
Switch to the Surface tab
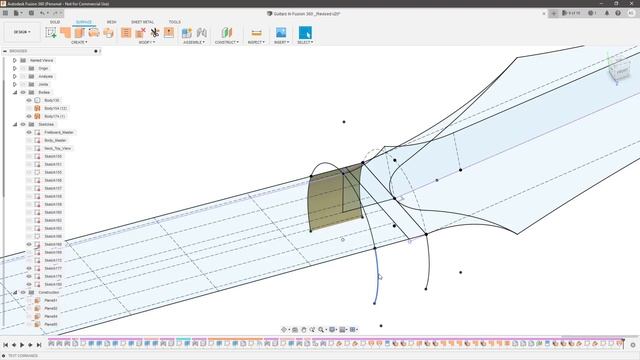tap(84, 22)
